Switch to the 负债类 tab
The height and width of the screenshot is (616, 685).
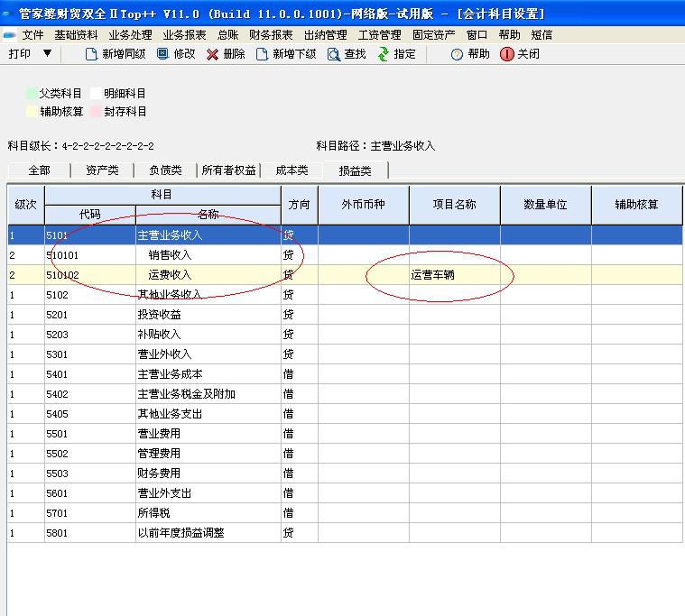tap(165, 170)
